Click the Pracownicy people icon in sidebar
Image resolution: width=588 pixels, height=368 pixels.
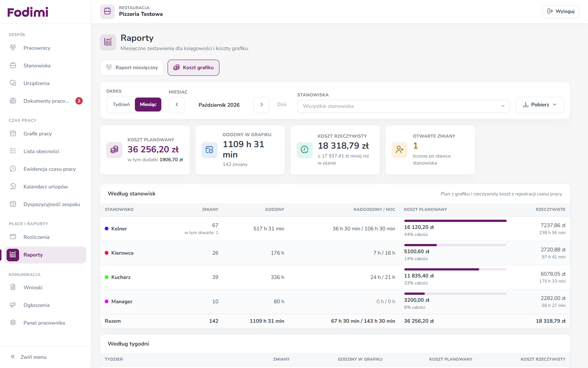tap(13, 47)
